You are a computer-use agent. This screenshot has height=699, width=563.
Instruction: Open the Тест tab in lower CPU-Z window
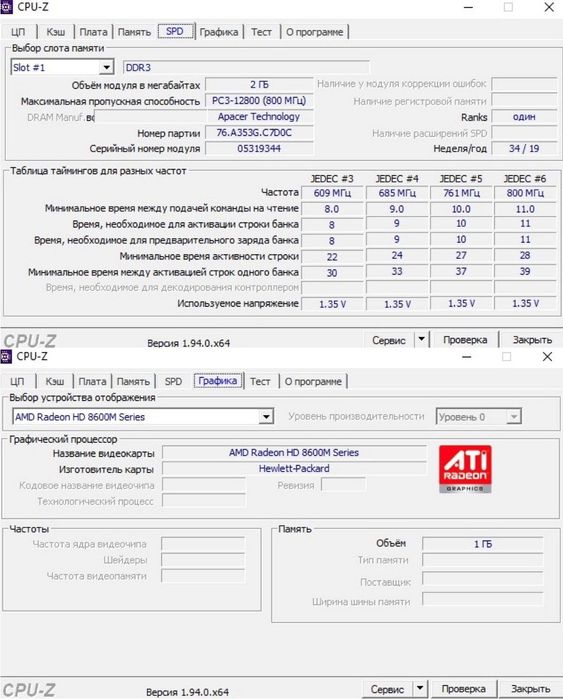[260, 382]
